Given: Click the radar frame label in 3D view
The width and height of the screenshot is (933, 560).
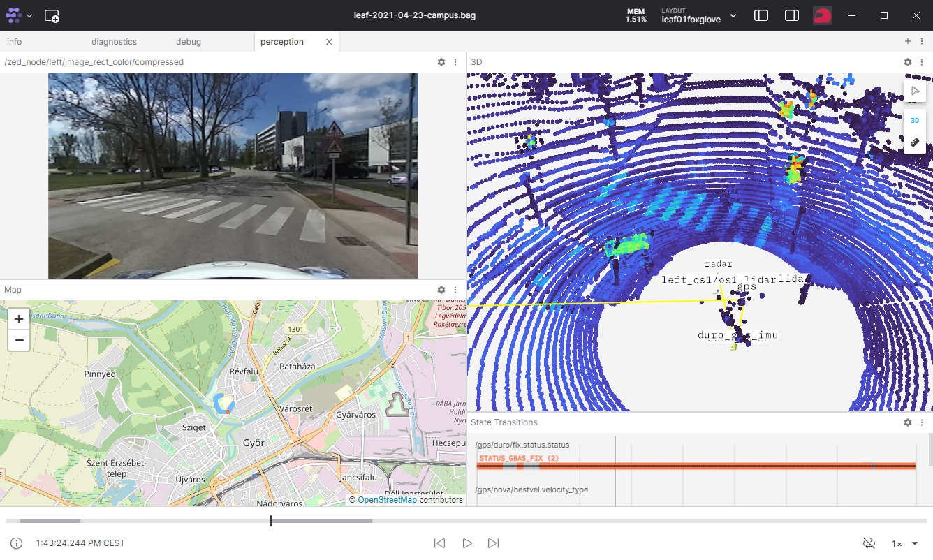Looking at the screenshot, I should pos(719,264).
